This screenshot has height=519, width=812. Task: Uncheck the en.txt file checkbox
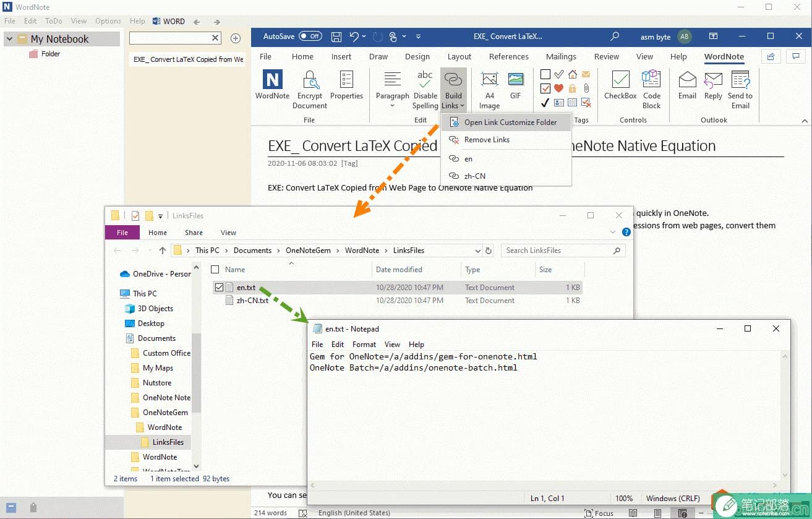coord(219,288)
